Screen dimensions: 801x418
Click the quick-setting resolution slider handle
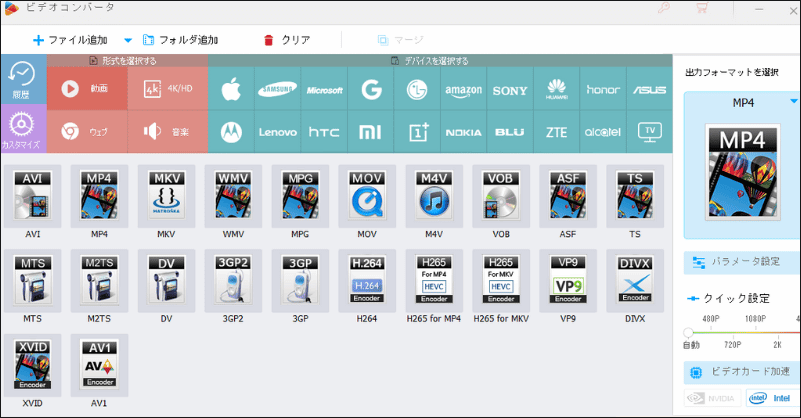pyautogui.click(x=688, y=333)
